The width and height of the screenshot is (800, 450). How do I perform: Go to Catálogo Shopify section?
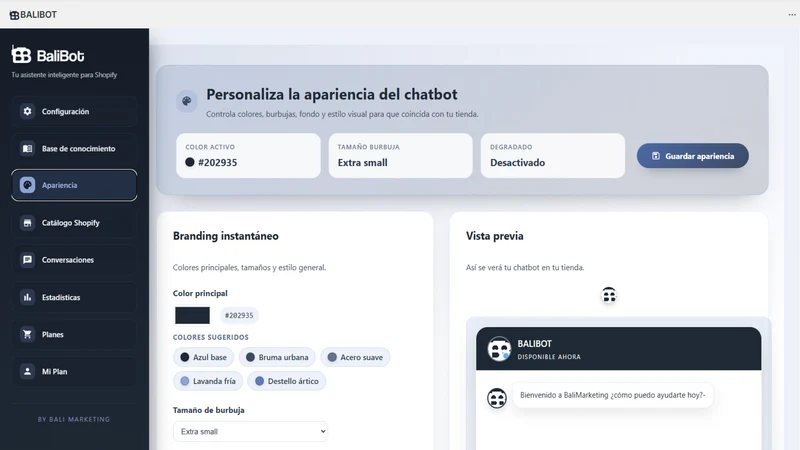74,222
